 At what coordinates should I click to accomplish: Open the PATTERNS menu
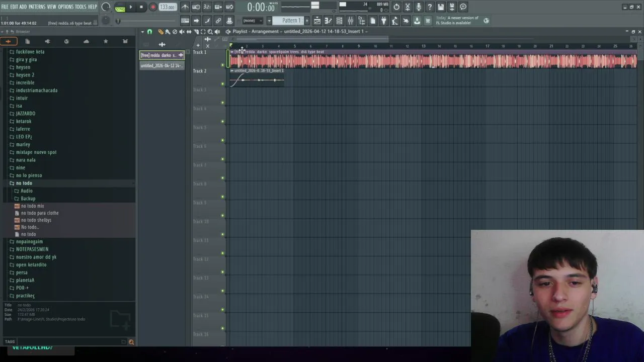click(37, 7)
